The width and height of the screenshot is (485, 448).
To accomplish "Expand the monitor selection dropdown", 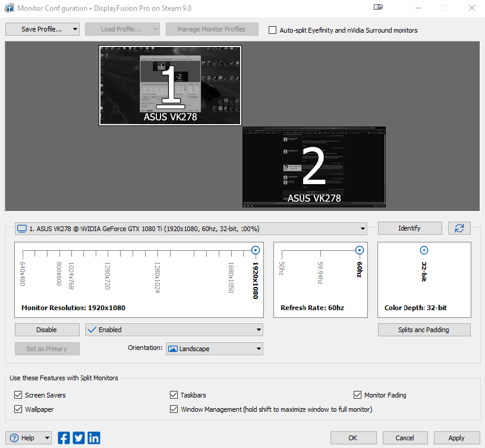I will [x=363, y=229].
